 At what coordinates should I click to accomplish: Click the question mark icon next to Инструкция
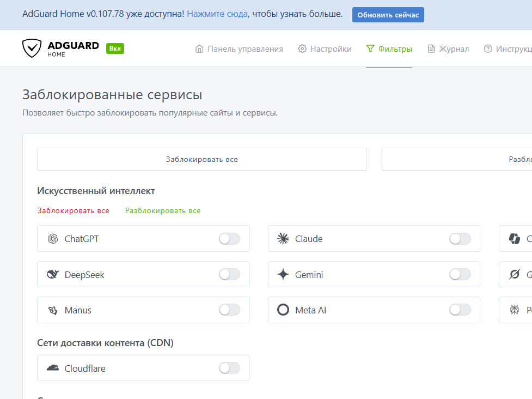click(x=487, y=49)
